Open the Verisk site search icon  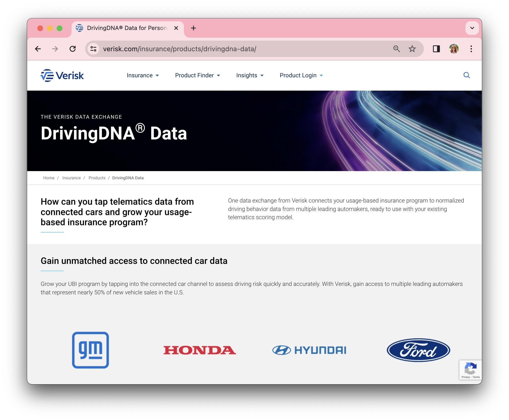click(x=467, y=75)
